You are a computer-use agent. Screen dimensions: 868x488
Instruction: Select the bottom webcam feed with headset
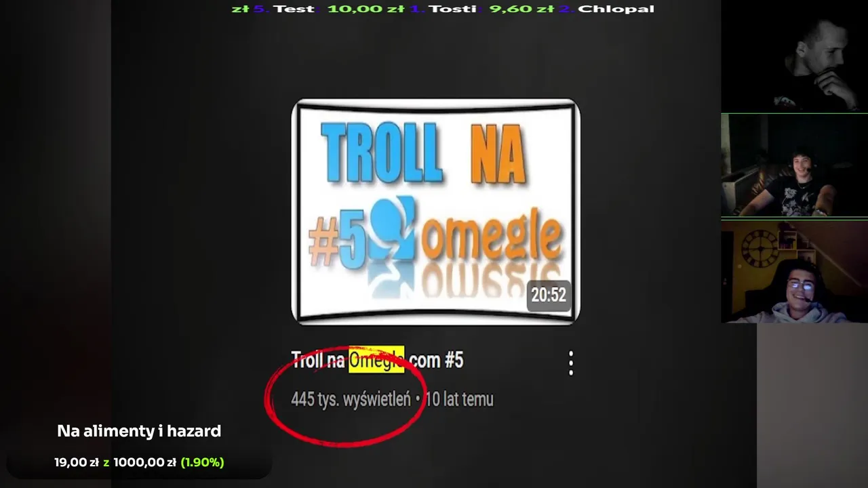[794, 271]
